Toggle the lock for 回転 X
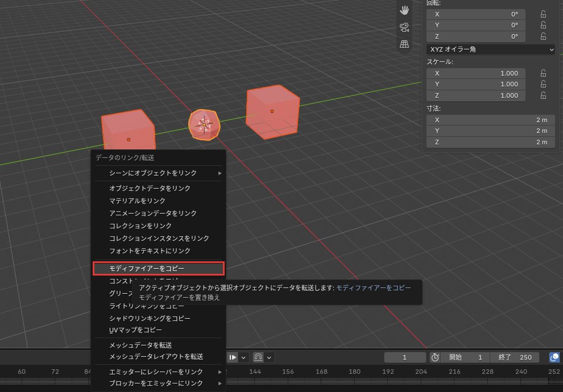Screen dimensions: 563x392 tap(543, 14)
